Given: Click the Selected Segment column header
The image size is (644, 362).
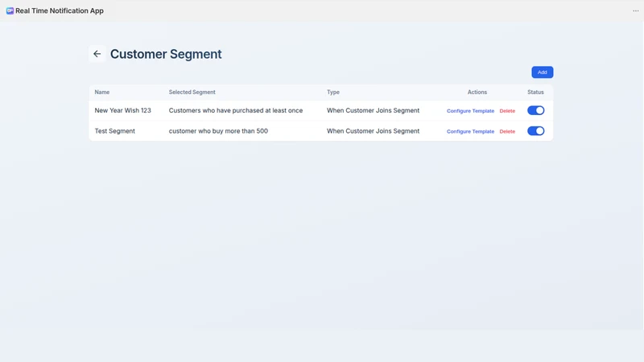Looking at the screenshot, I should tap(192, 93).
